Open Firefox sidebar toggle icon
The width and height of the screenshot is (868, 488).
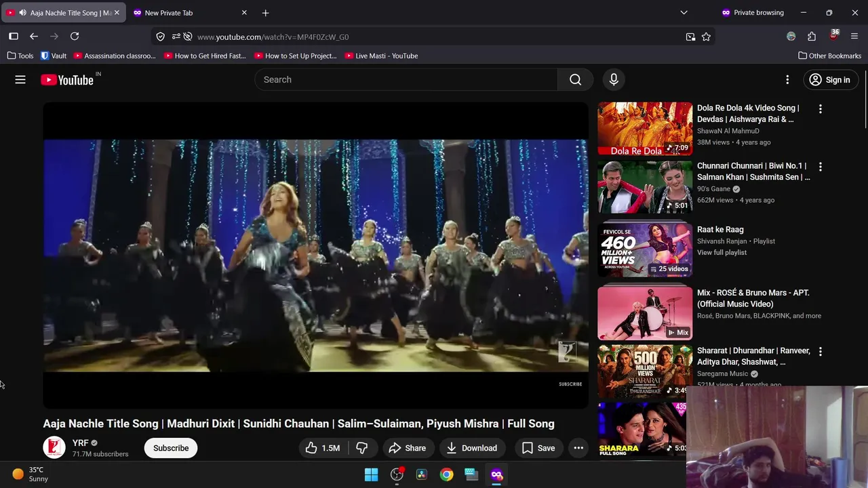(x=14, y=37)
